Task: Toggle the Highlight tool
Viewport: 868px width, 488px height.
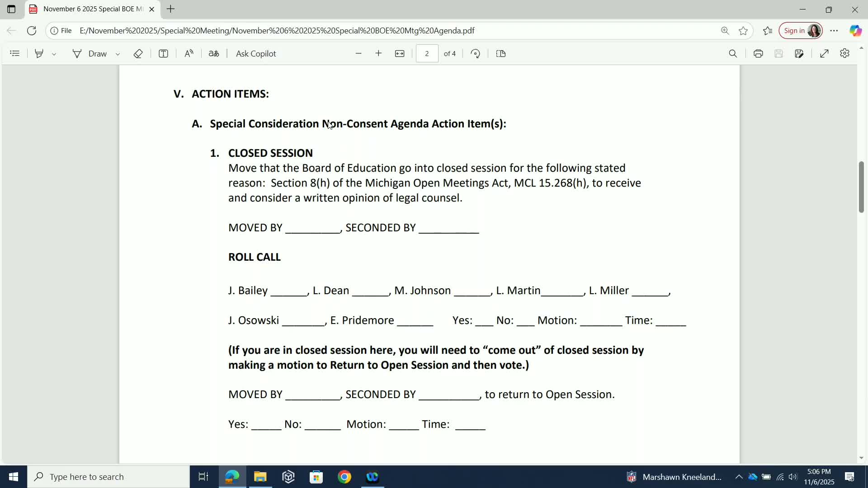Action: (x=39, y=53)
